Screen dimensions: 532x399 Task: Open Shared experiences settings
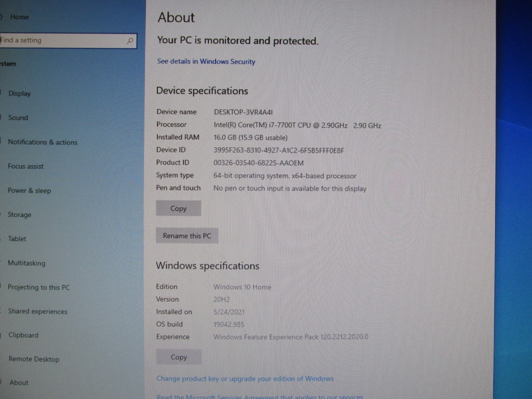point(37,312)
